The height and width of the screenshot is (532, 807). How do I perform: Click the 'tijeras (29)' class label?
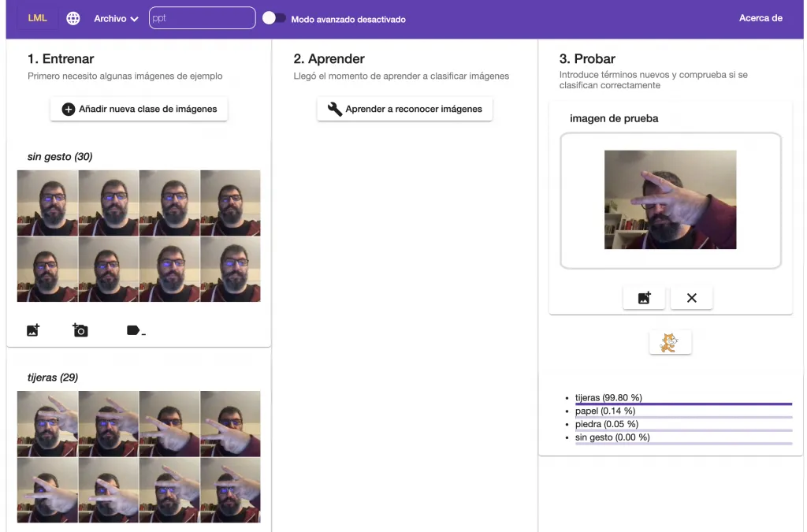pos(53,378)
